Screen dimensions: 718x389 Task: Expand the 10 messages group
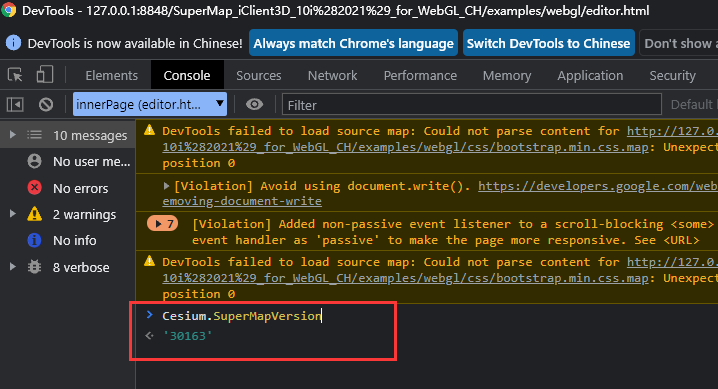pyautogui.click(x=13, y=135)
